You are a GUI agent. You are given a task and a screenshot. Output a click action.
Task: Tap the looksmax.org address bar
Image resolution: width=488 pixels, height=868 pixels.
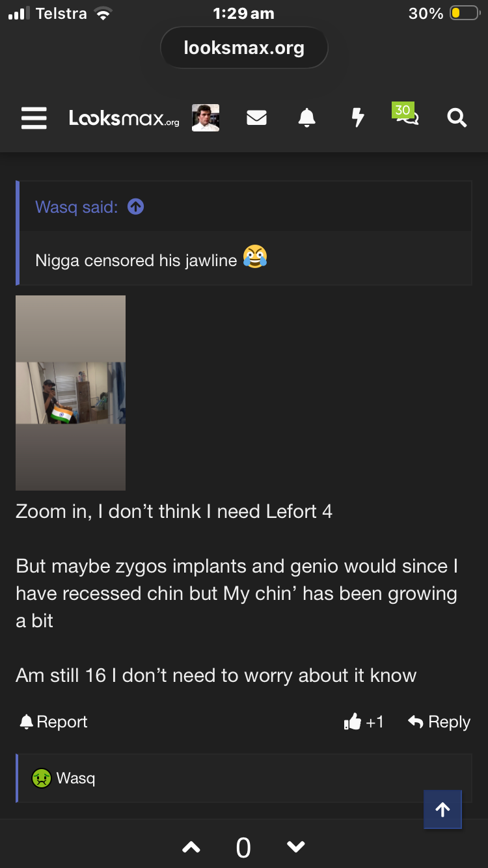(x=244, y=47)
